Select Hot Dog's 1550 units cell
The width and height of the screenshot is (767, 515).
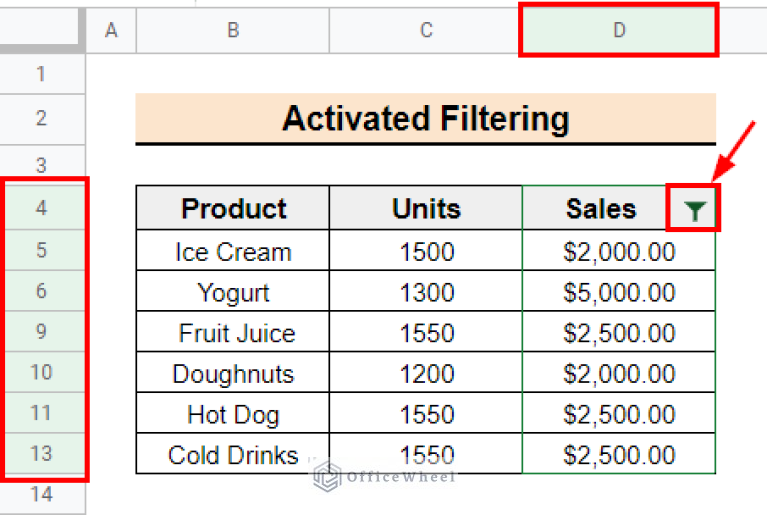(x=426, y=412)
